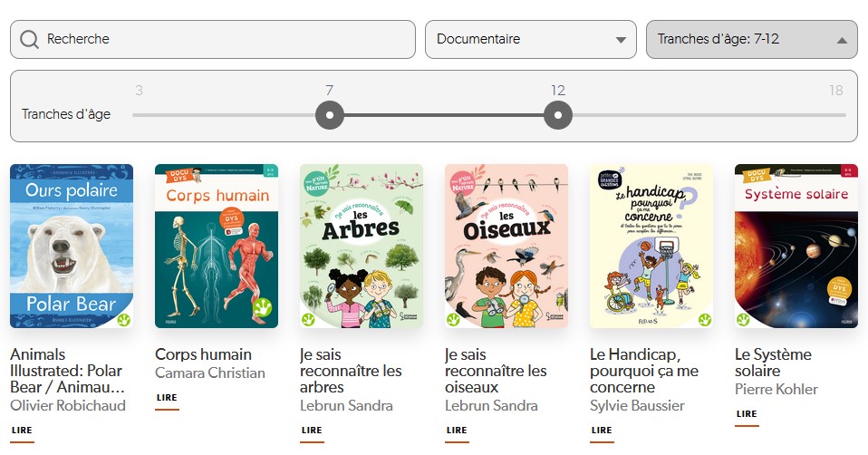Open the Système solaire book cover
Viewport: 868px width, 455px height.
tap(796, 246)
